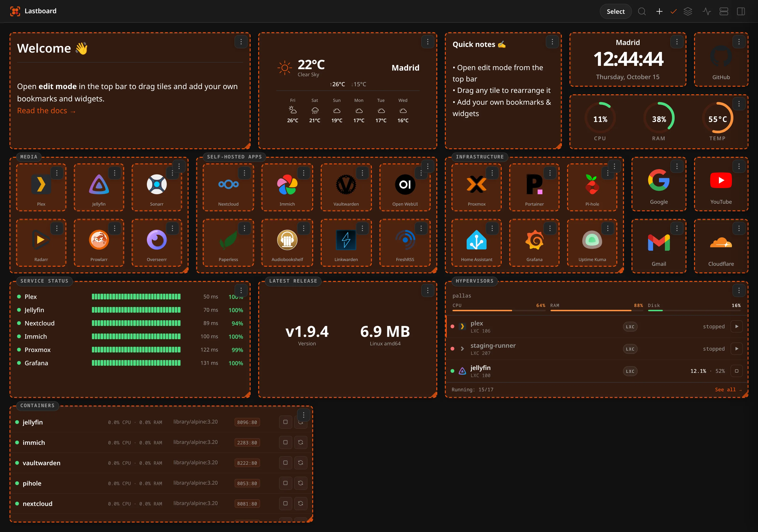Start the plex LXC 106 container
The height and width of the screenshot is (532, 758).
[x=736, y=326]
